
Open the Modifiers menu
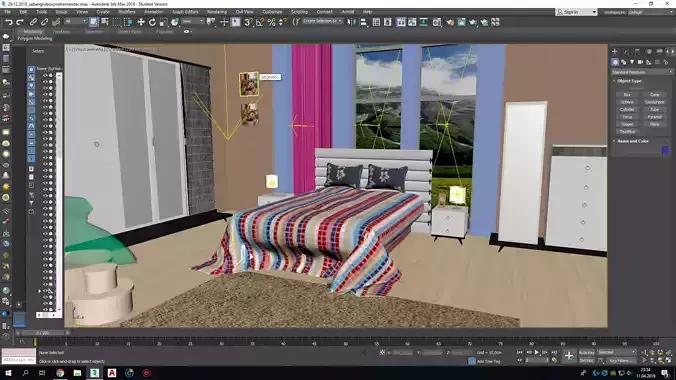(127, 12)
